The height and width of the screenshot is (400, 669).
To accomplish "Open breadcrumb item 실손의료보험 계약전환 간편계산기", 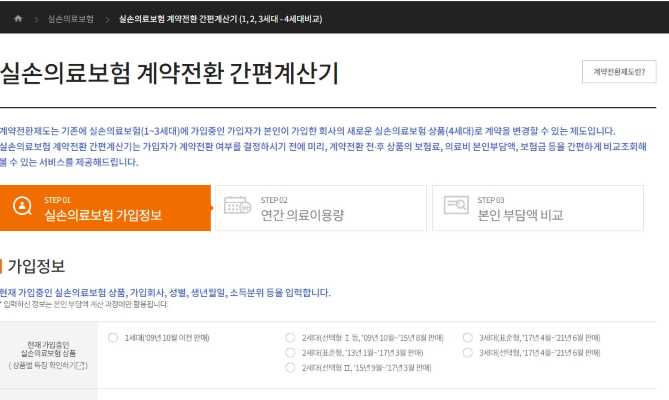I will click(220, 19).
